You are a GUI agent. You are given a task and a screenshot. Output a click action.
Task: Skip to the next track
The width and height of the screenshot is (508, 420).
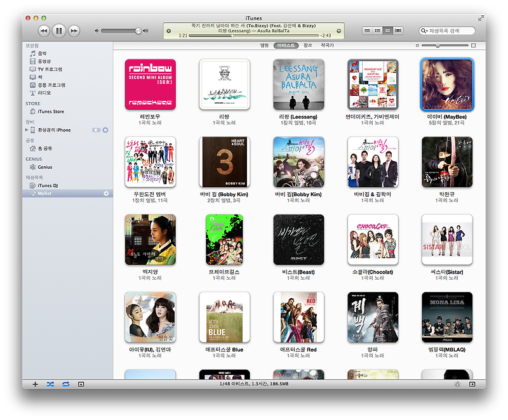(x=74, y=30)
